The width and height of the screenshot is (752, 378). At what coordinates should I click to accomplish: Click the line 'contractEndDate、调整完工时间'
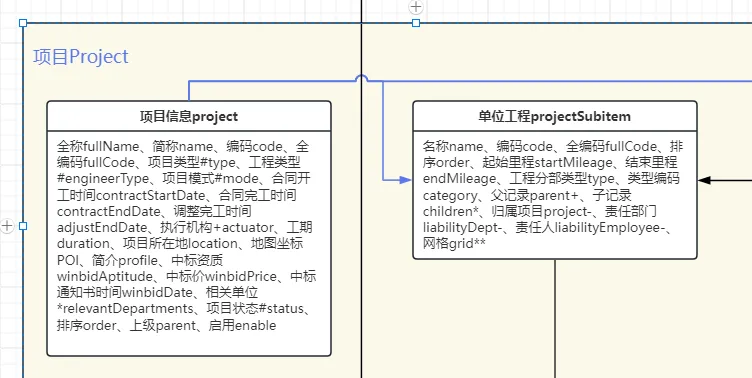point(154,211)
